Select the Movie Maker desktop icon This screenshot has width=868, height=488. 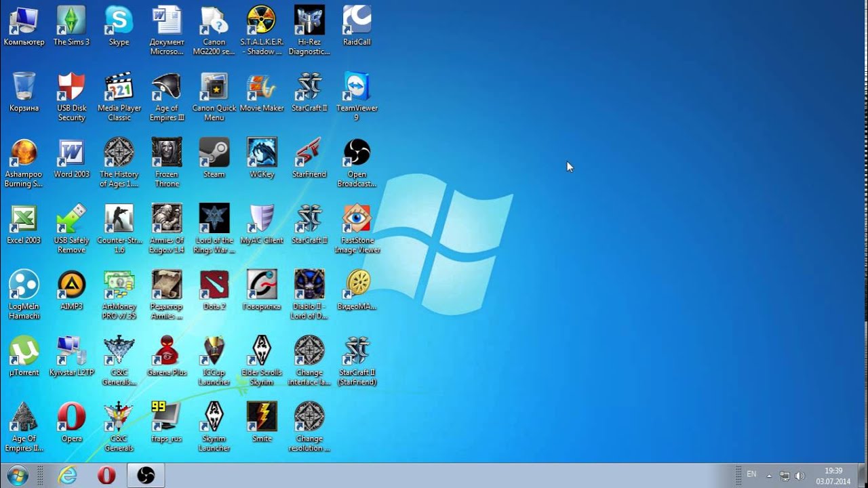tap(262, 93)
